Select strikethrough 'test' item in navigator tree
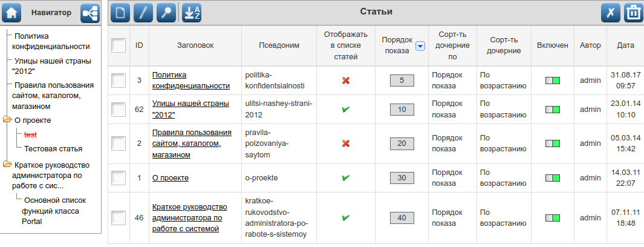Screen dimensions: 644x247 coord(30,134)
